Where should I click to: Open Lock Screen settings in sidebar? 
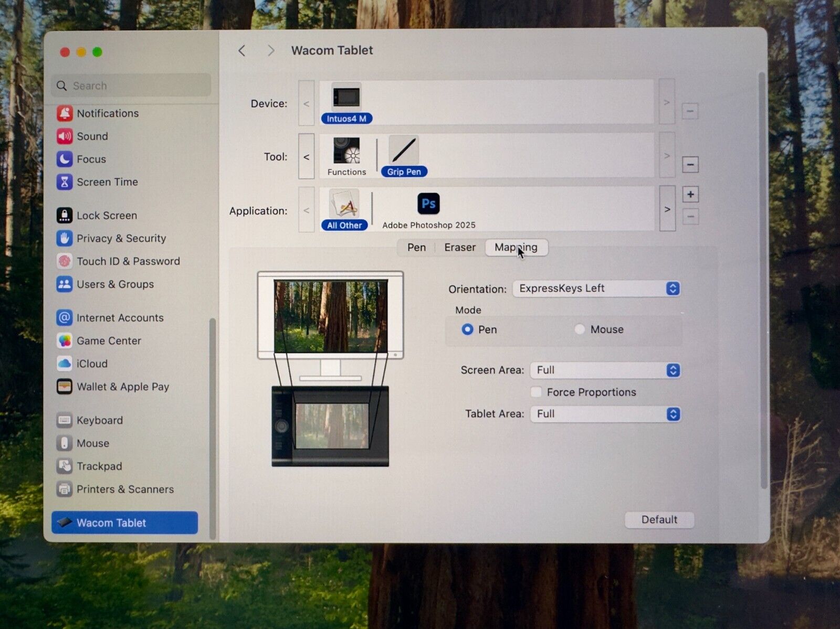(x=97, y=216)
